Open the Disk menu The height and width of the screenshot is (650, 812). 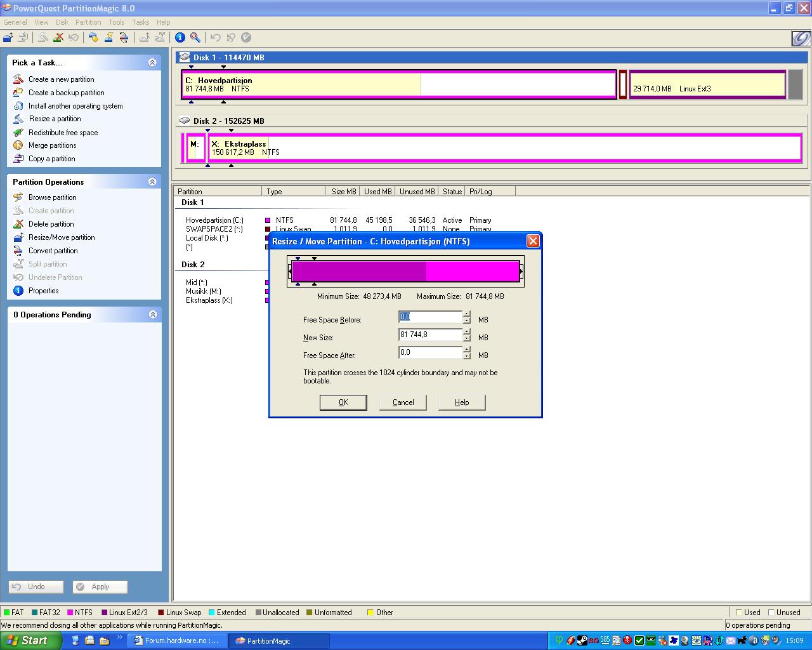(x=62, y=22)
